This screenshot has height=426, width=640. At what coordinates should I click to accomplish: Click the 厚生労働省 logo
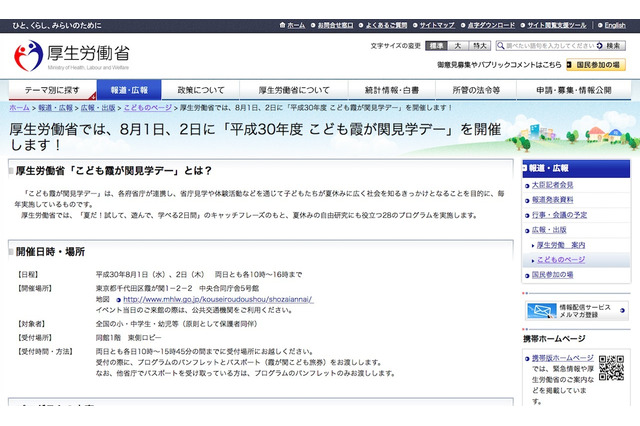(x=72, y=55)
